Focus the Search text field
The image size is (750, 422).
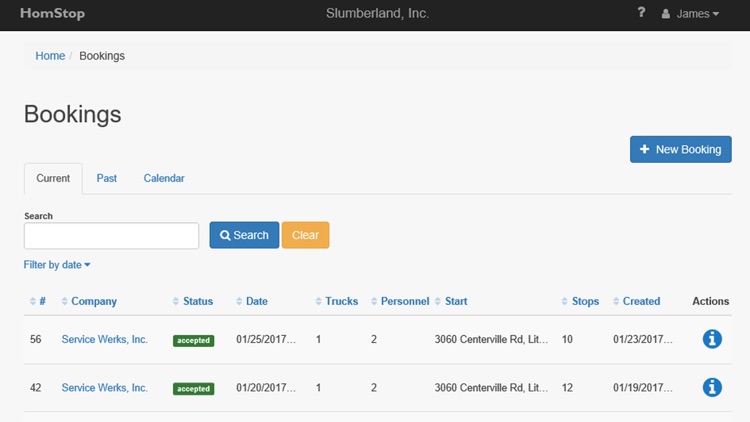(x=111, y=236)
